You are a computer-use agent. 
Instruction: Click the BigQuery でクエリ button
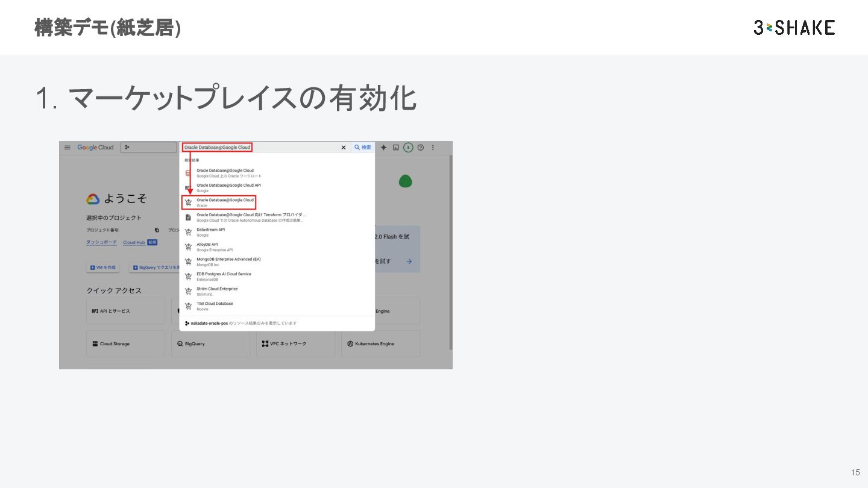(x=154, y=267)
